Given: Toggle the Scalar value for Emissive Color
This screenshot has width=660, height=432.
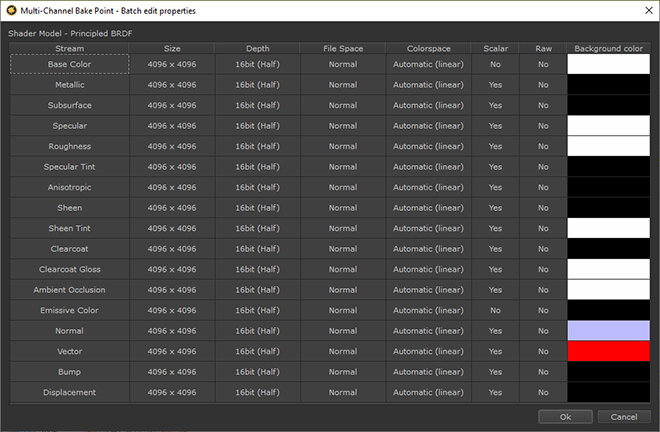Looking at the screenshot, I should 495,310.
